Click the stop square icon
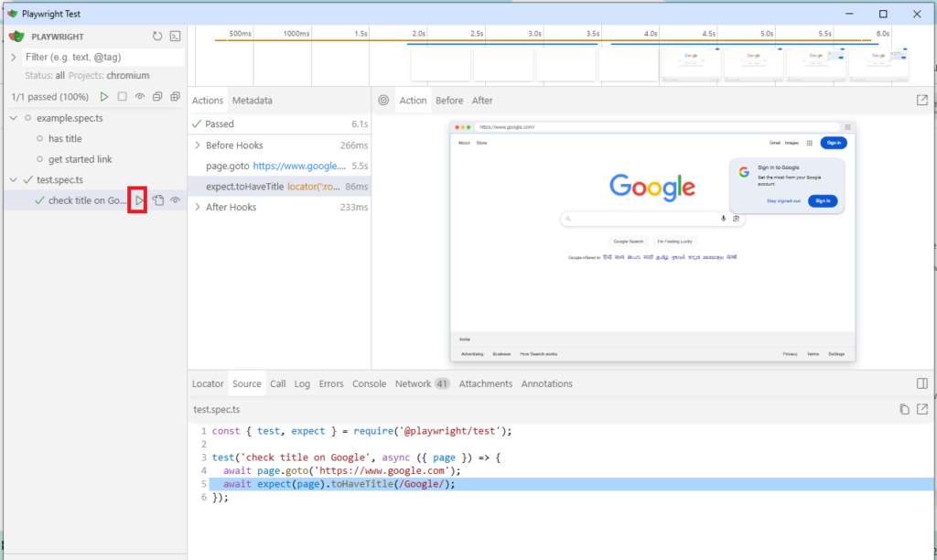937x560 pixels. (122, 96)
